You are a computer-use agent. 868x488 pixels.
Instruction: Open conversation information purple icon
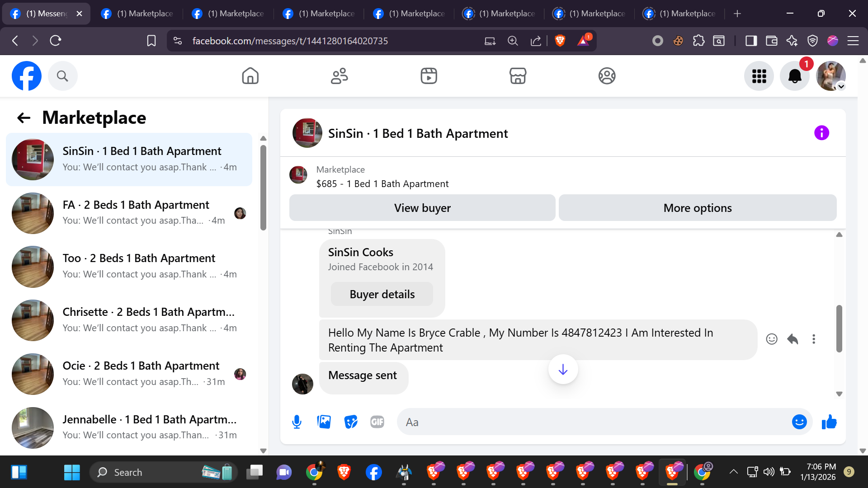[x=821, y=133]
